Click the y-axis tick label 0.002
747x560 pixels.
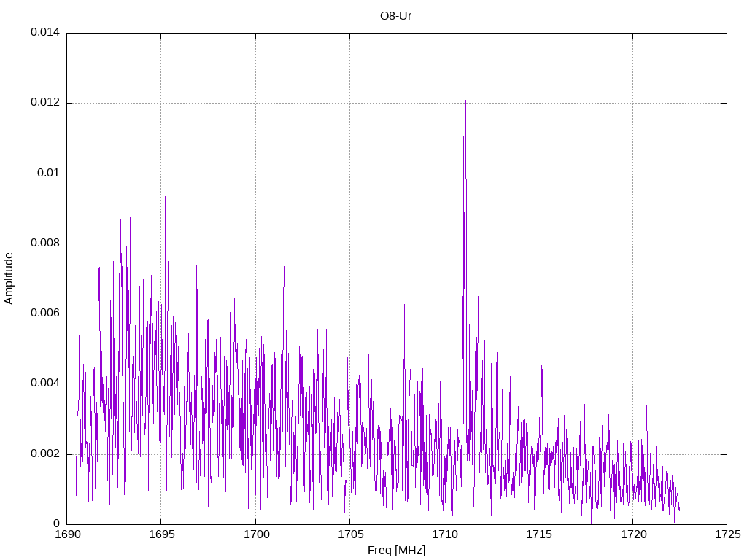[x=45, y=454]
